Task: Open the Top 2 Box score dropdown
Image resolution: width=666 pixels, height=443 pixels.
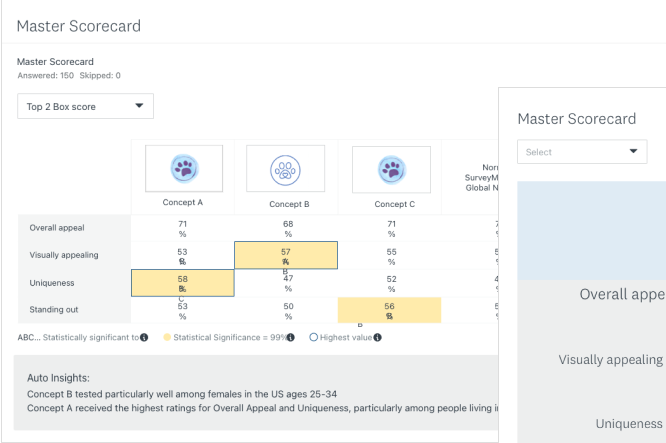Action: click(85, 106)
